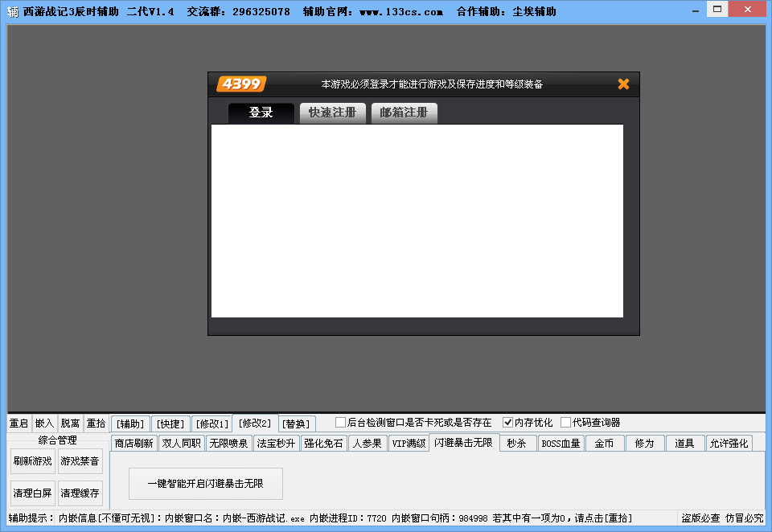Screen dimensions: 772x532
Task: Maximize the assistant window
Action: pos(717,10)
